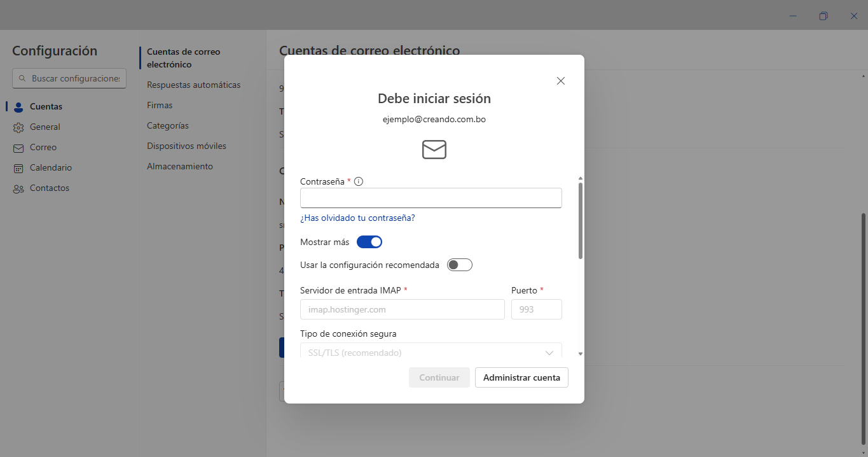Screen dimensions: 868x457
Task: Click the Buscar configuraciones search box
Action: click(69, 78)
